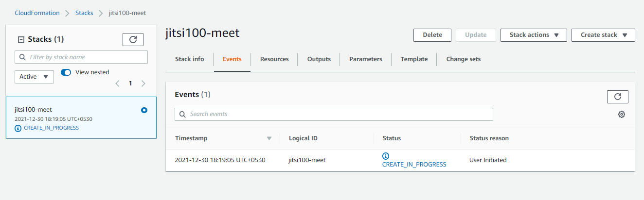The image size is (644, 200).
Task: Refresh the stacks list in sidebar
Action: tap(133, 39)
